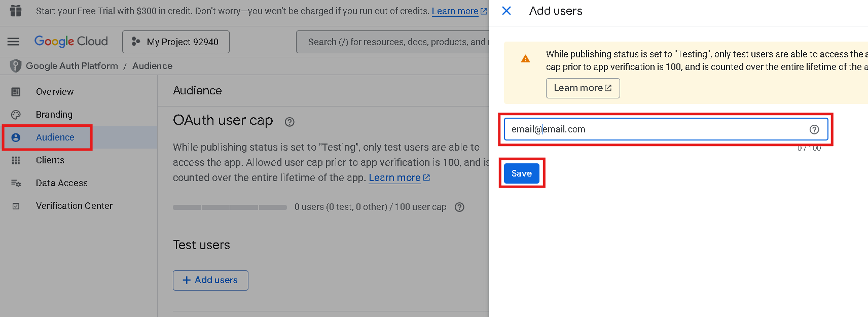This screenshot has height=317, width=868.
Task: Click the gift icon in the free trial banner
Action: point(16,11)
